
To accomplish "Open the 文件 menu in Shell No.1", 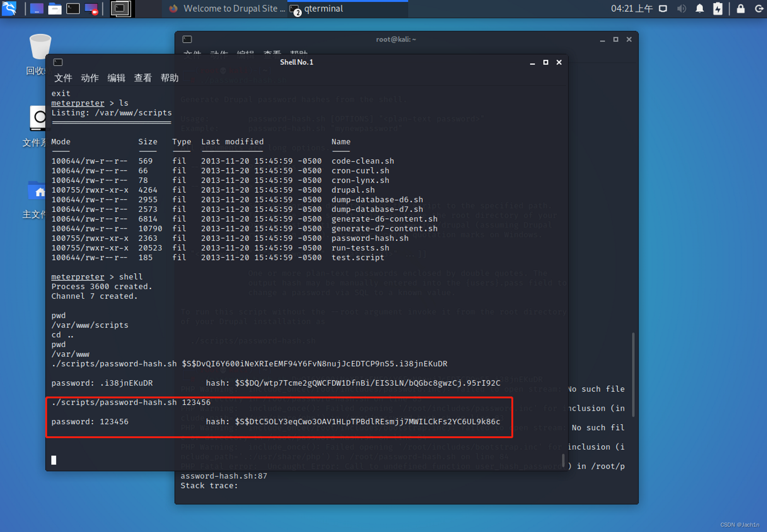I will pos(63,78).
